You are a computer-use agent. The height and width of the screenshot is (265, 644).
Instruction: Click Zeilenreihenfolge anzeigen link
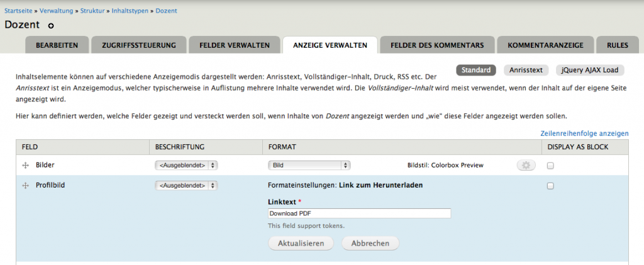[x=584, y=133]
